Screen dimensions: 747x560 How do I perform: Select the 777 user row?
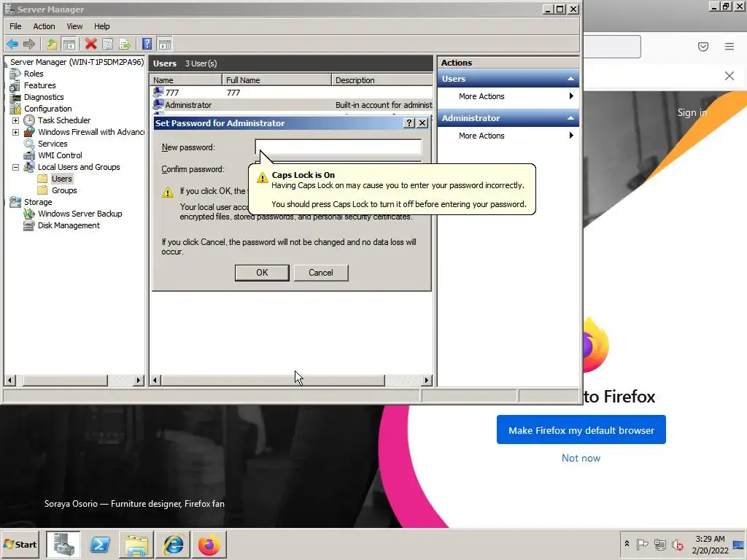pos(292,93)
